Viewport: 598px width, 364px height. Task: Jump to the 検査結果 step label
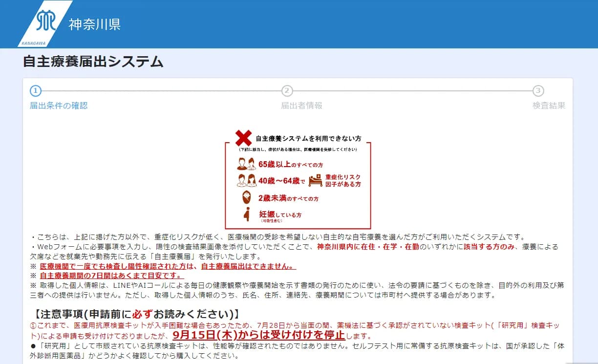[549, 106]
